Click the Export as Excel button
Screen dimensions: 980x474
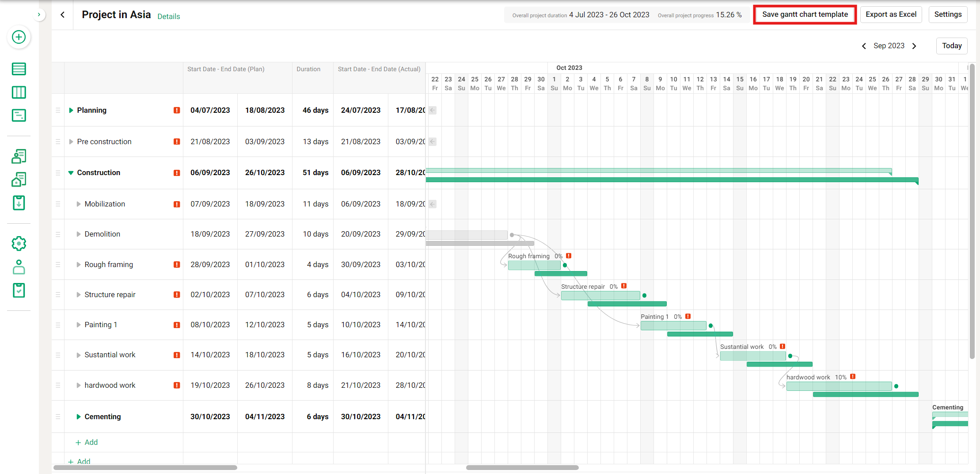click(891, 15)
